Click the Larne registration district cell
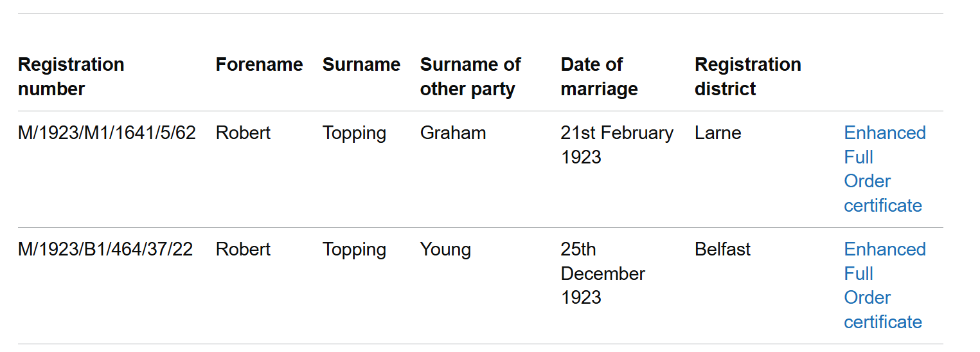Screen dimensions: 980x352 tap(718, 133)
